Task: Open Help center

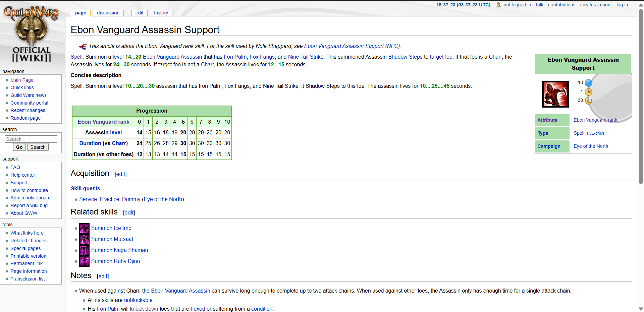Action: pos(23,175)
